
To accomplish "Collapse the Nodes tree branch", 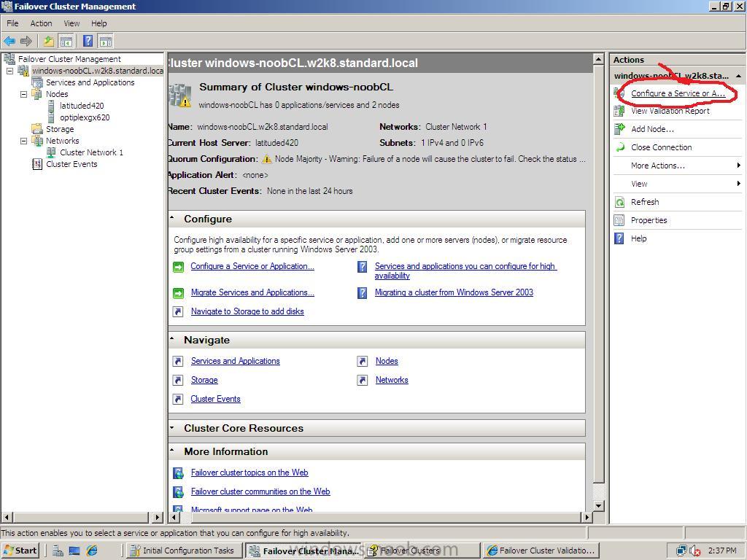I will 23,94.
